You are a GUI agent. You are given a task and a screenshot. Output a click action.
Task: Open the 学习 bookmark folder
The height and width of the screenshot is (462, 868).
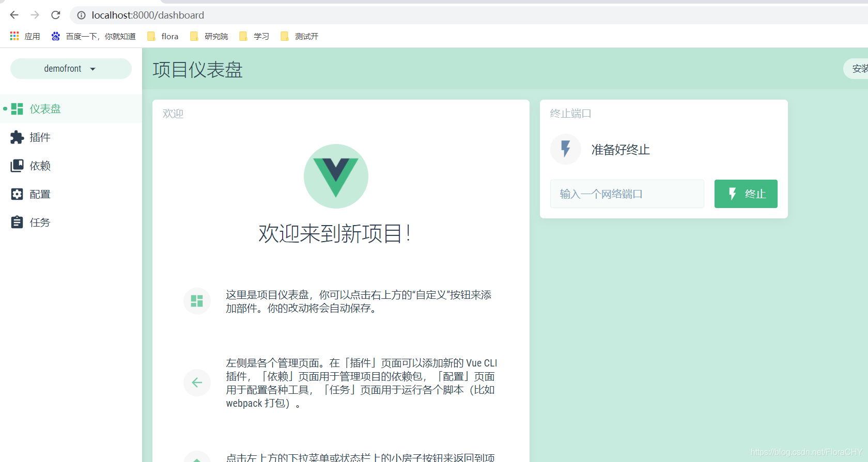click(254, 36)
